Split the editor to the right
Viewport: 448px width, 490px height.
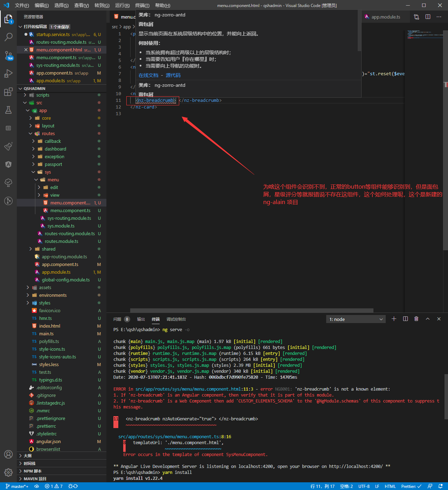point(428,17)
